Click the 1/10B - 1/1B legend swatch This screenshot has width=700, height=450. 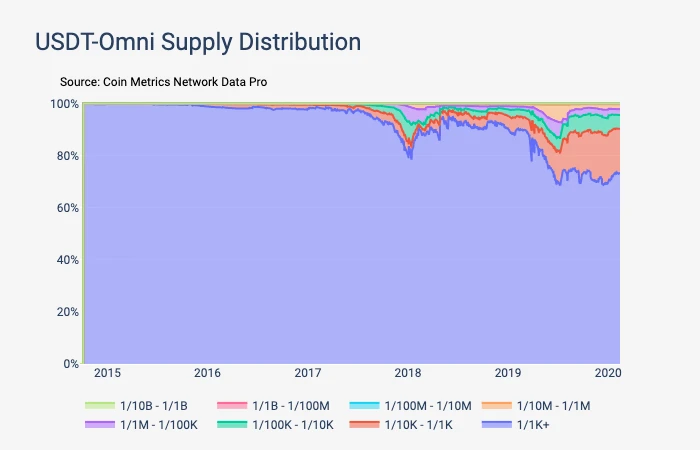(100, 405)
